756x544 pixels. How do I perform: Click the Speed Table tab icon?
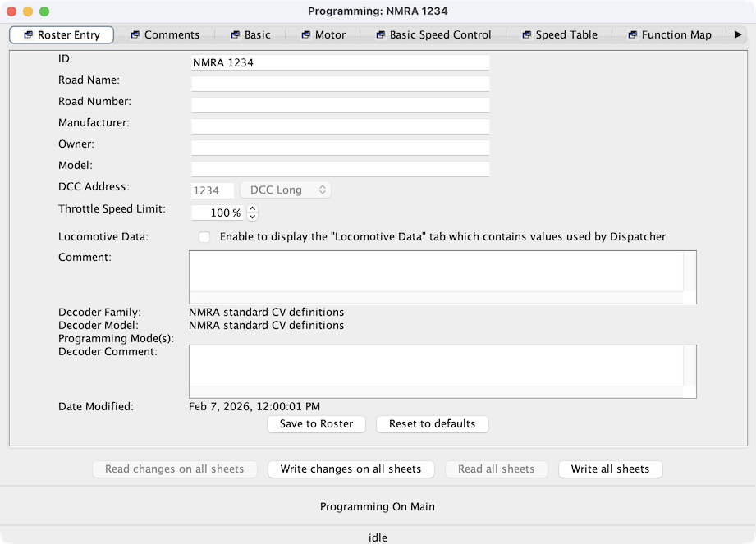coord(526,35)
